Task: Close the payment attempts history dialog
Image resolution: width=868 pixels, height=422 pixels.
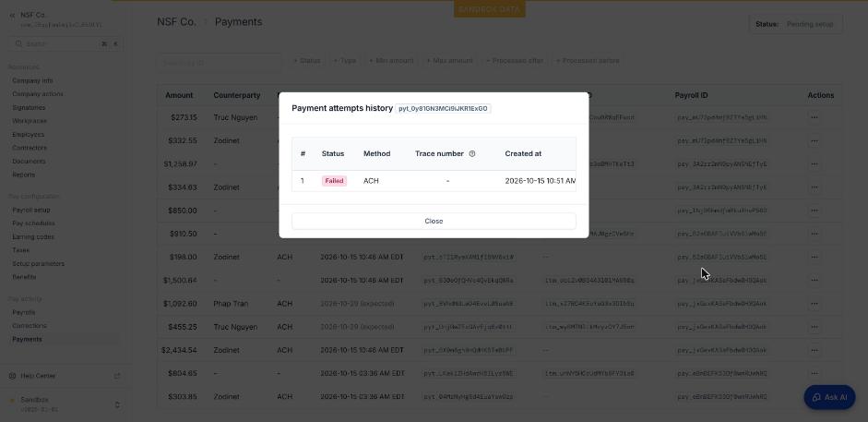Action: (x=434, y=221)
